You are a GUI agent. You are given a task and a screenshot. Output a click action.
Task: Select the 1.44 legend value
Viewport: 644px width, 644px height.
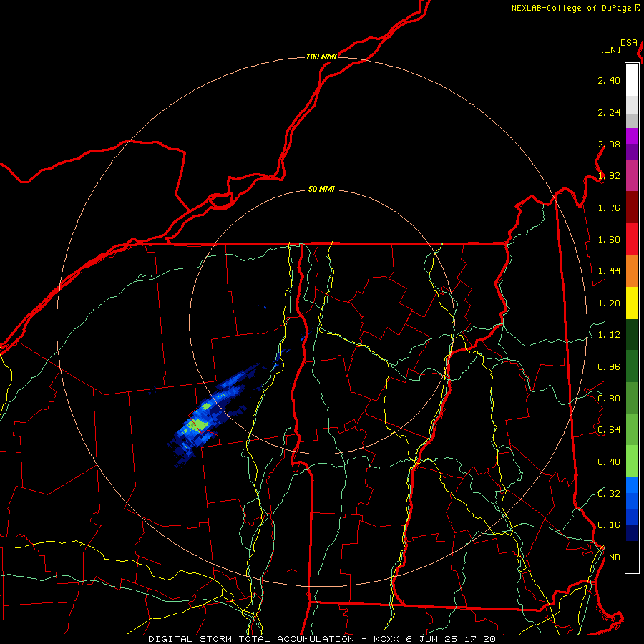(609, 271)
